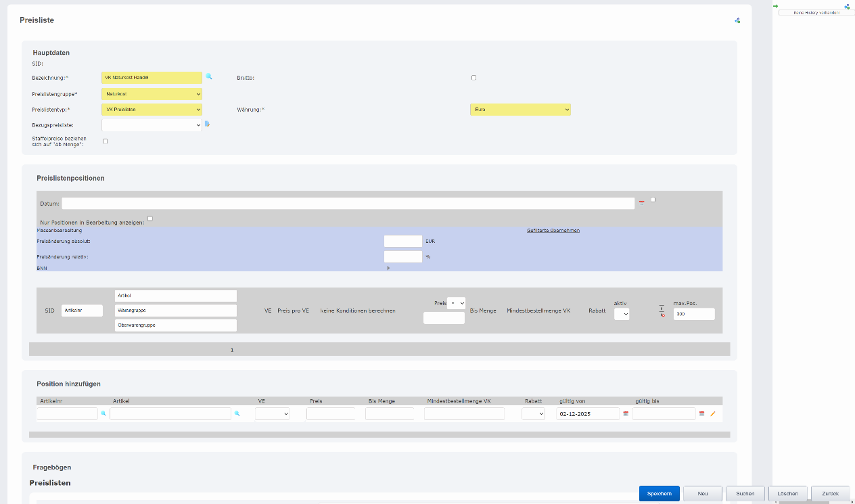Viewport: 855px width, 504px height.
Task: Open the Preislistentyp dropdown
Action: tap(152, 110)
